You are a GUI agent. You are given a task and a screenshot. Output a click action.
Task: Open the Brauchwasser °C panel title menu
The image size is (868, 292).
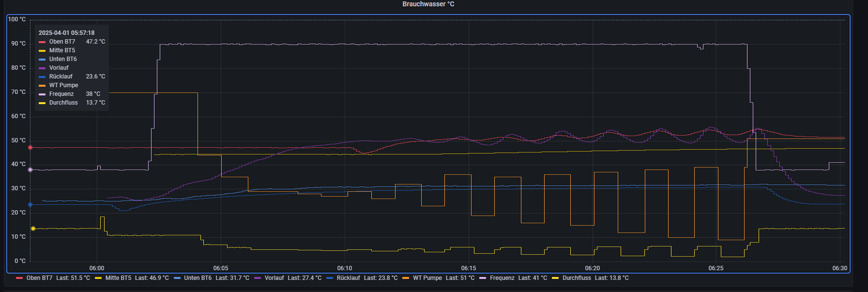click(x=428, y=4)
